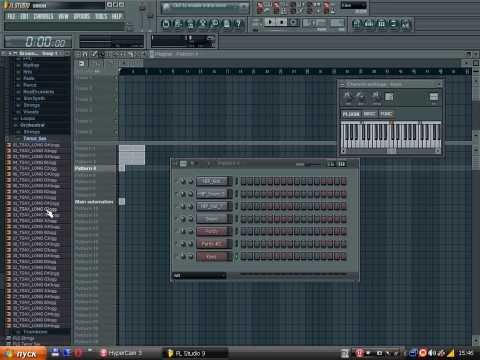This screenshot has height=360, width=480.
Task: Mute the top channel in the step sequencer
Action: [x=177, y=181]
